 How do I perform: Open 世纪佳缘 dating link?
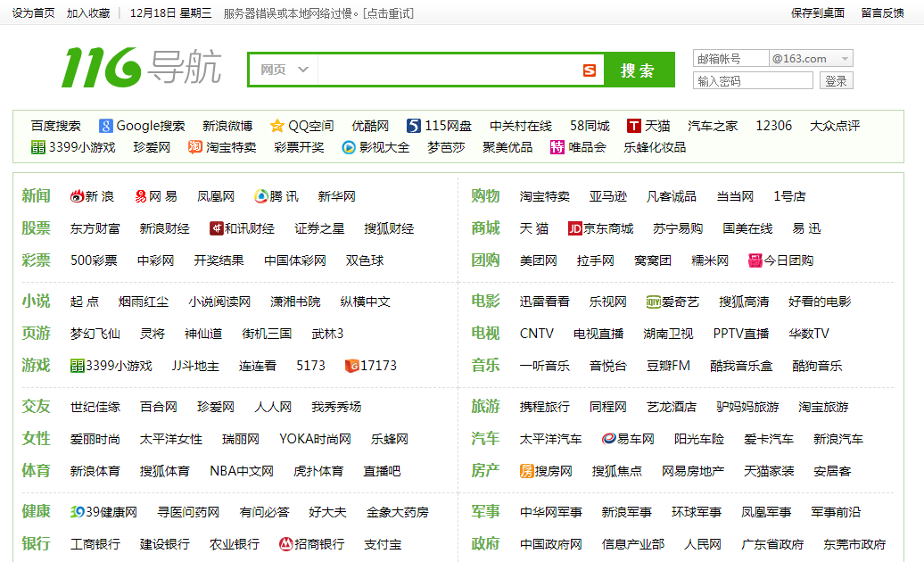coord(95,407)
